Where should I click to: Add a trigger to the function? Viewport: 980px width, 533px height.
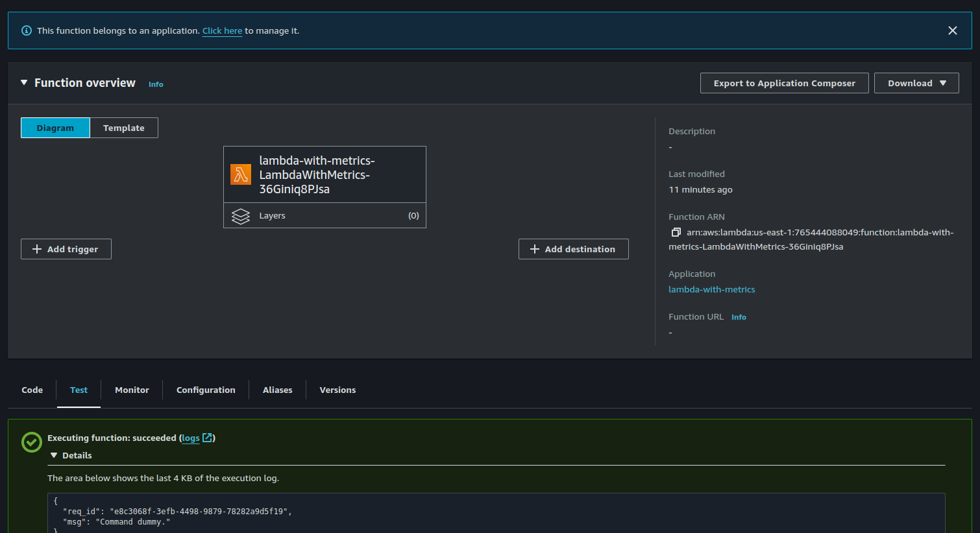(x=66, y=249)
